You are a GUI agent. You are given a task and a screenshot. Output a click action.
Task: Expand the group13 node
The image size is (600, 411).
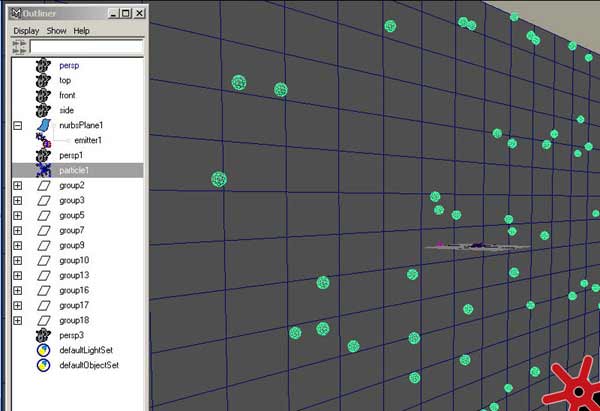(x=18, y=276)
